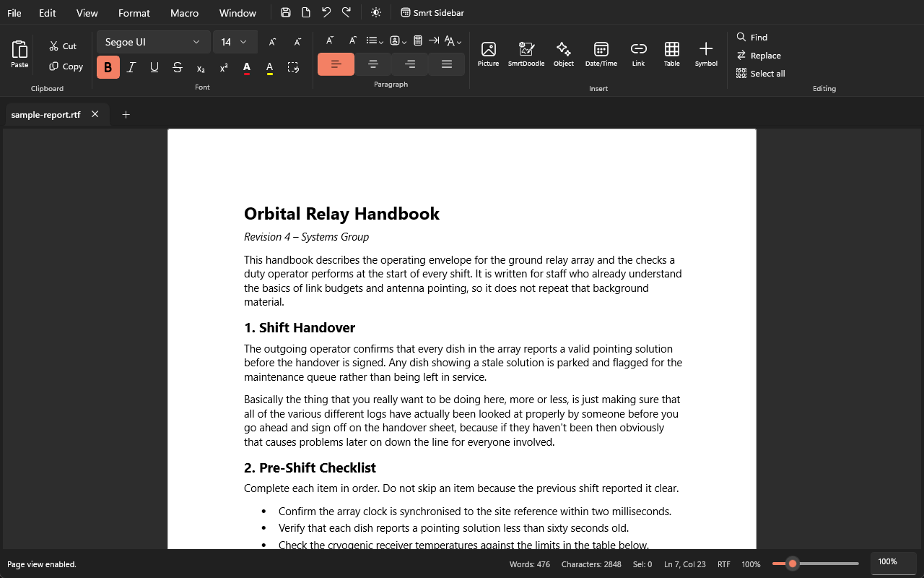Center-align the paragraph
Image resolution: width=924 pixels, height=578 pixels.
pos(373,64)
